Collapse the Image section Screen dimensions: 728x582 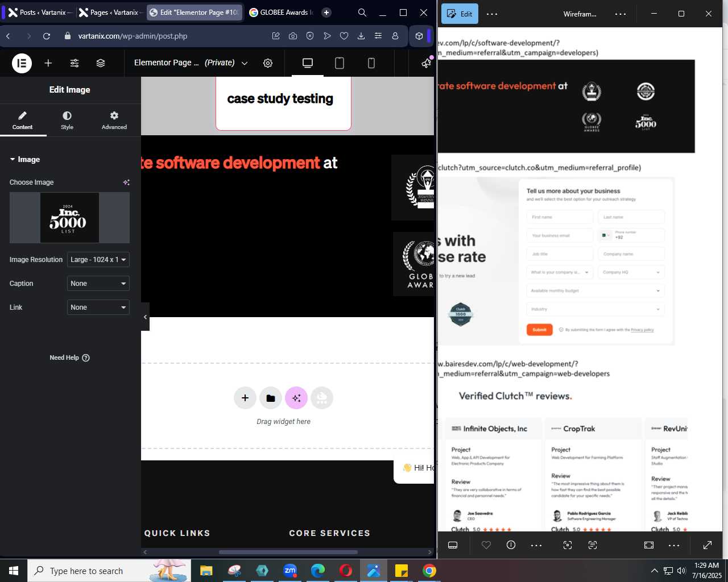(x=24, y=160)
